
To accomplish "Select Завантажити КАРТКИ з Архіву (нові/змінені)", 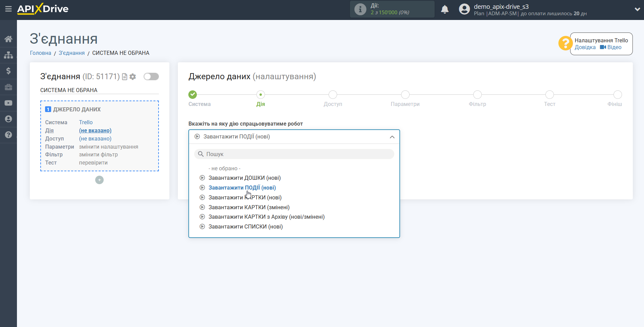I will tap(266, 217).
